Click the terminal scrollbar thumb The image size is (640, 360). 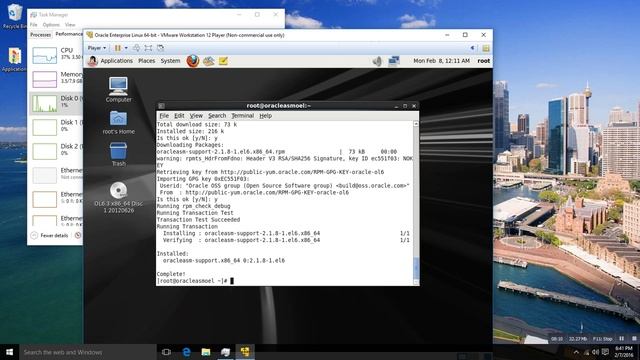click(x=416, y=267)
